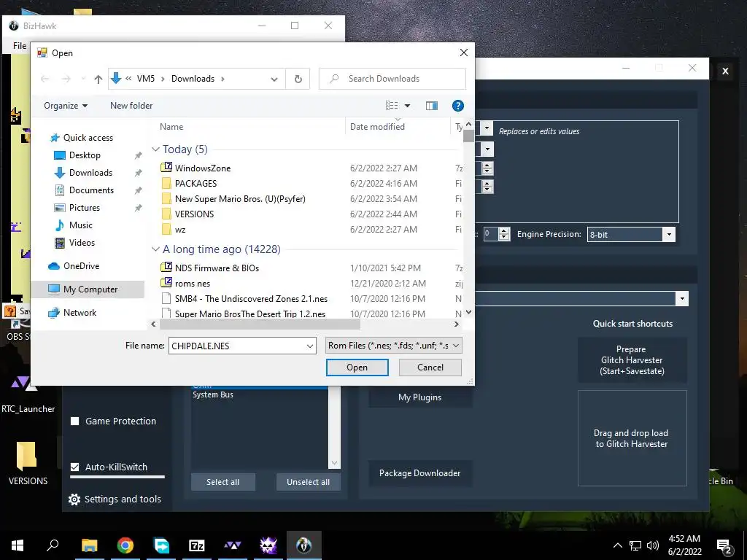Click the Search Downloads field

tap(392, 79)
